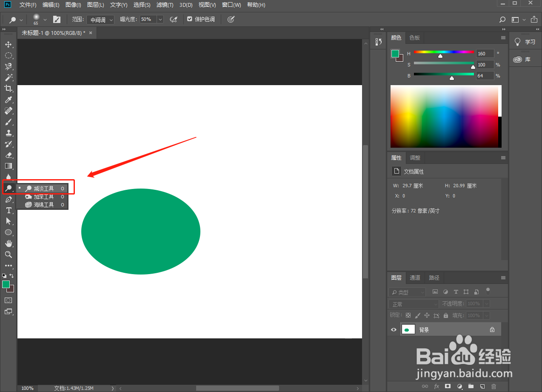542x392 pixels.
Task: Open the 滤镜(T) menu
Action: (165, 5)
